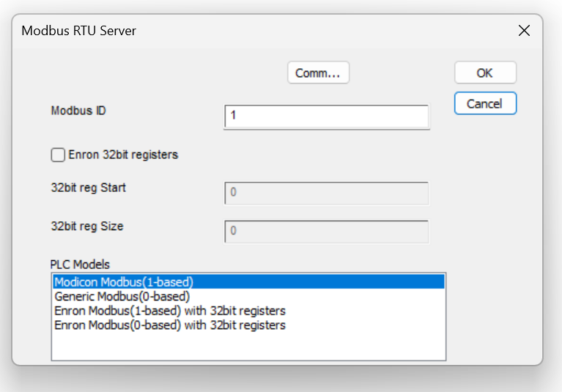Click the 32bit reg Size field
The width and height of the screenshot is (562, 392).
[327, 232]
